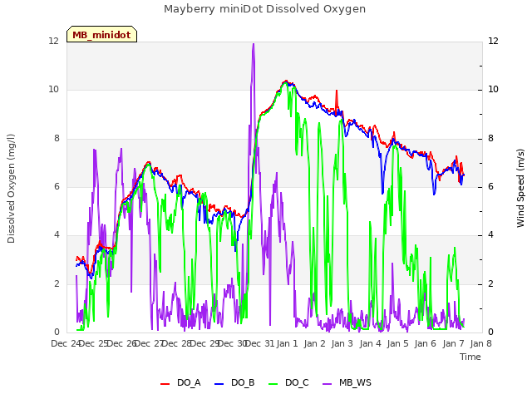
Task: Click the green DO_C legend swatch
Action: (273, 384)
